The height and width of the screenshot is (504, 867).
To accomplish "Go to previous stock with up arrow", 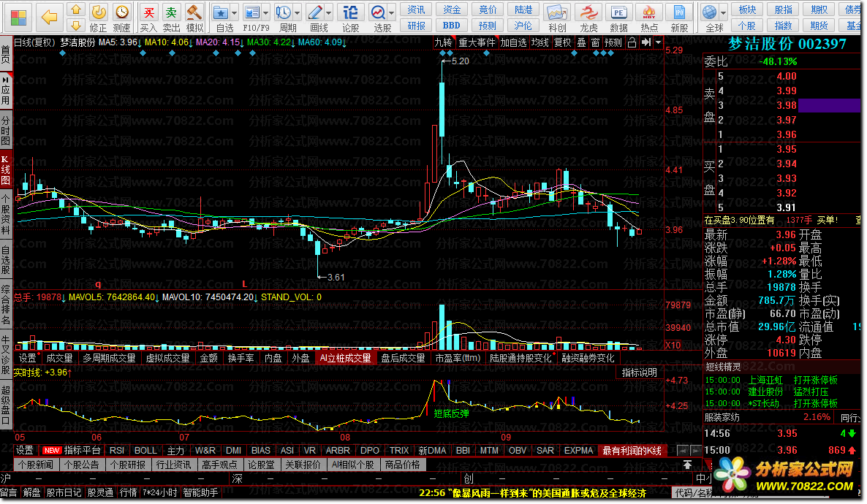I will (76, 9).
